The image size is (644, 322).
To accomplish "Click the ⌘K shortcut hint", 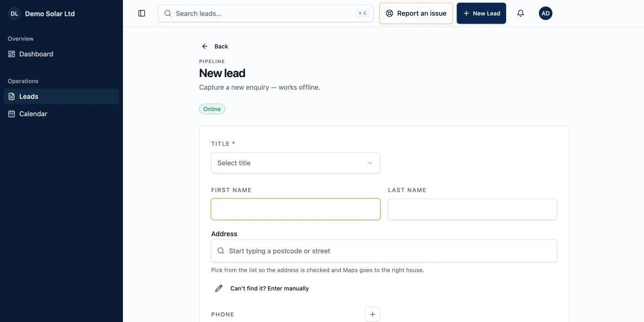I will [362, 13].
